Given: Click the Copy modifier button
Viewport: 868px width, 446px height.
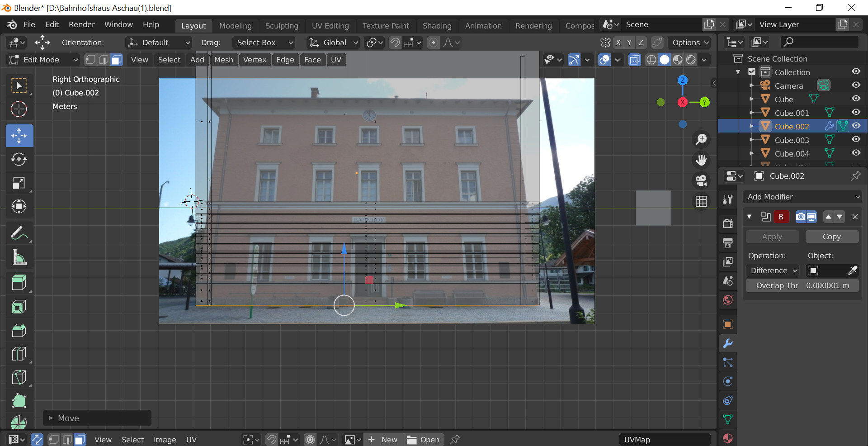Looking at the screenshot, I should (x=831, y=237).
